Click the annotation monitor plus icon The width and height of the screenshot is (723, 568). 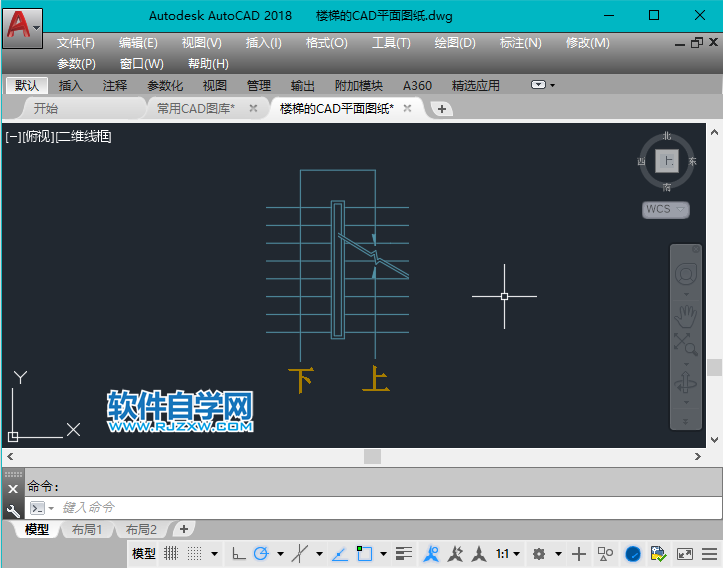point(579,553)
